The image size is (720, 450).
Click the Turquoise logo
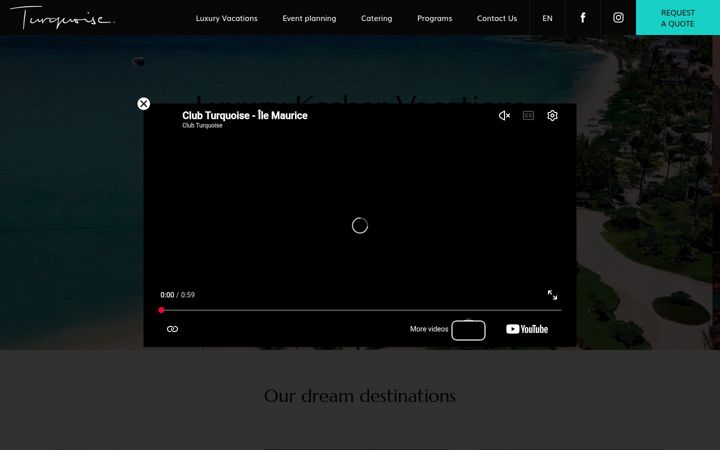click(62, 17)
